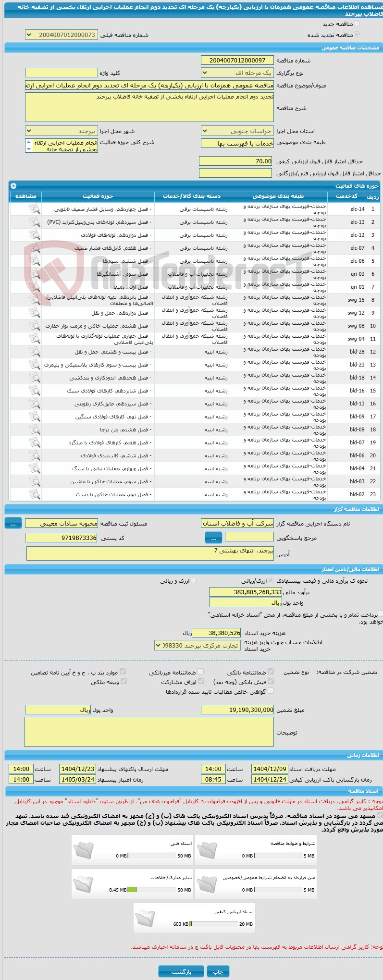Screen dimensions: 383x980
Task: Toggle the اوراق مشارکت checkbox
Action: tap(201, 681)
